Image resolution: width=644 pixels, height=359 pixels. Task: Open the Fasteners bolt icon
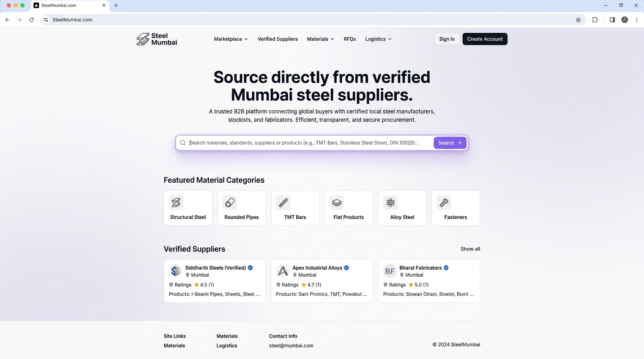point(444,202)
